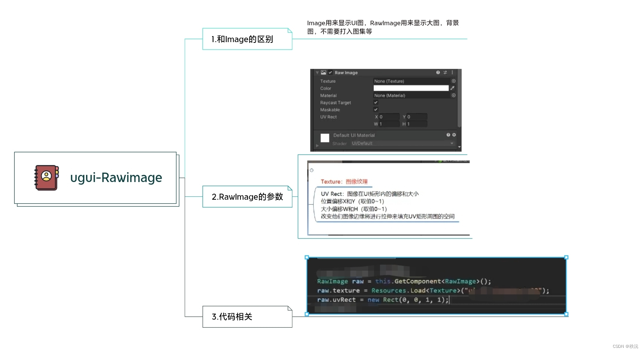Screen dimensions: 644x352
Task: Click the RawImage raw = this.GetComponent code line
Action: pos(404,281)
